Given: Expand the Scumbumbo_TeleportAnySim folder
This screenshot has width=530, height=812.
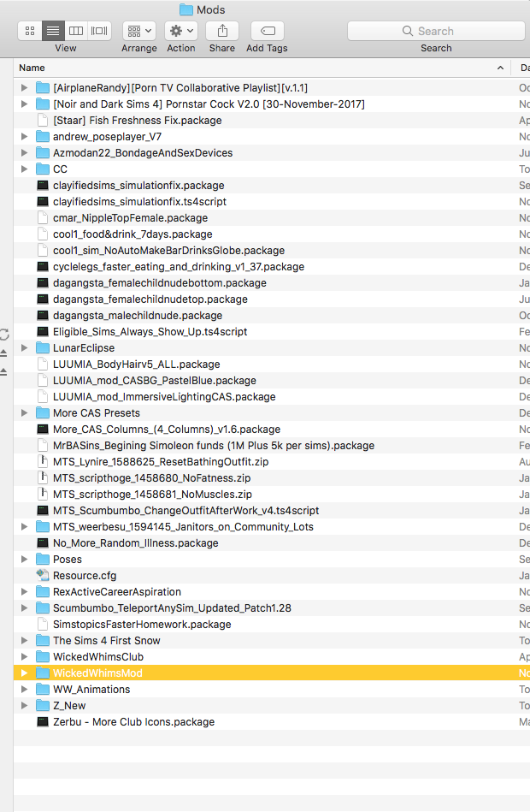Looking at the screenshot, I should (x=24, y=608).
